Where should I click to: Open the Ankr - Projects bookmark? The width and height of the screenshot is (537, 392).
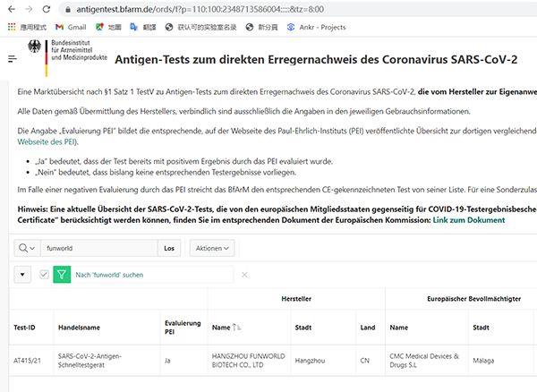(x=317, y=27)
